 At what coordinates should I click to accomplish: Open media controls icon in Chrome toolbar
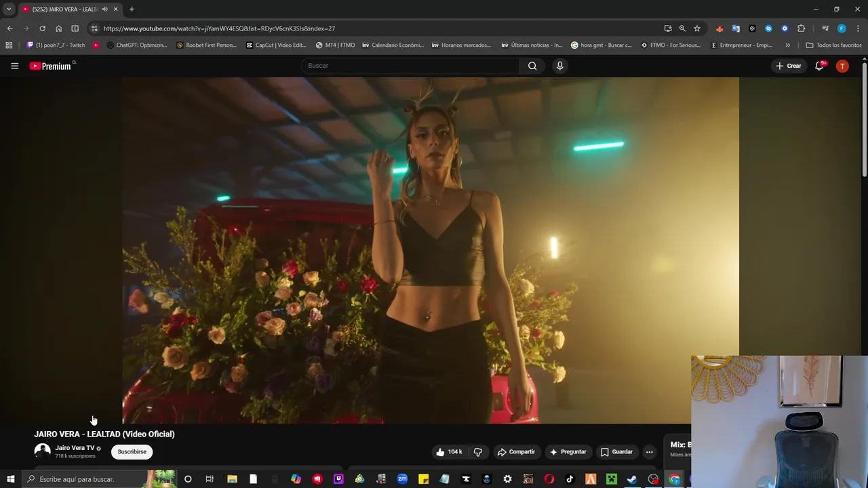825,28
